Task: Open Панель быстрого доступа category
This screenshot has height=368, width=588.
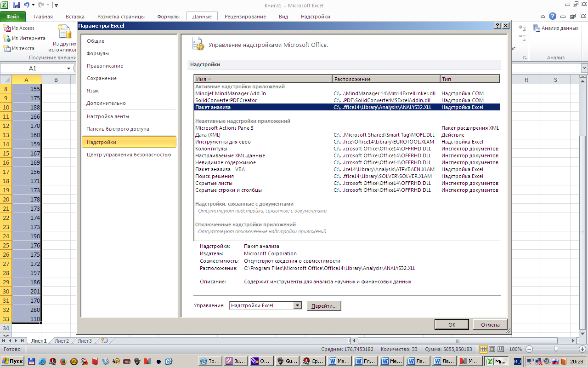Action: pos(129,129)
